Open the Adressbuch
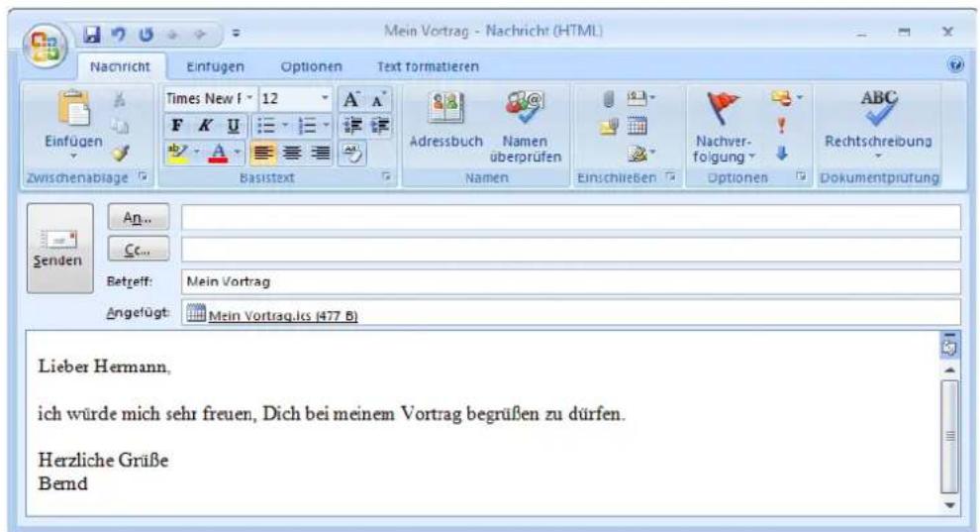Viewport: 980px width, 532px height. click(x=445, y=120)
